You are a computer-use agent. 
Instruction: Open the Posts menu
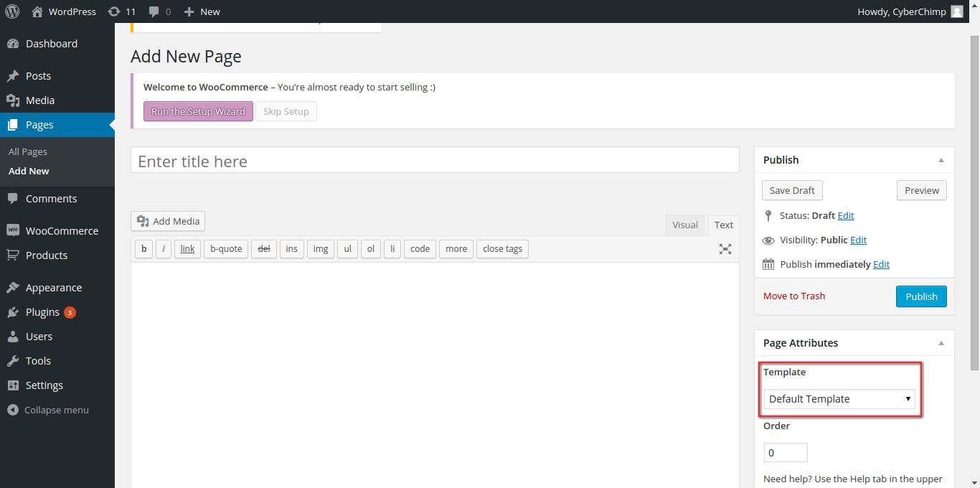(57, 76)
